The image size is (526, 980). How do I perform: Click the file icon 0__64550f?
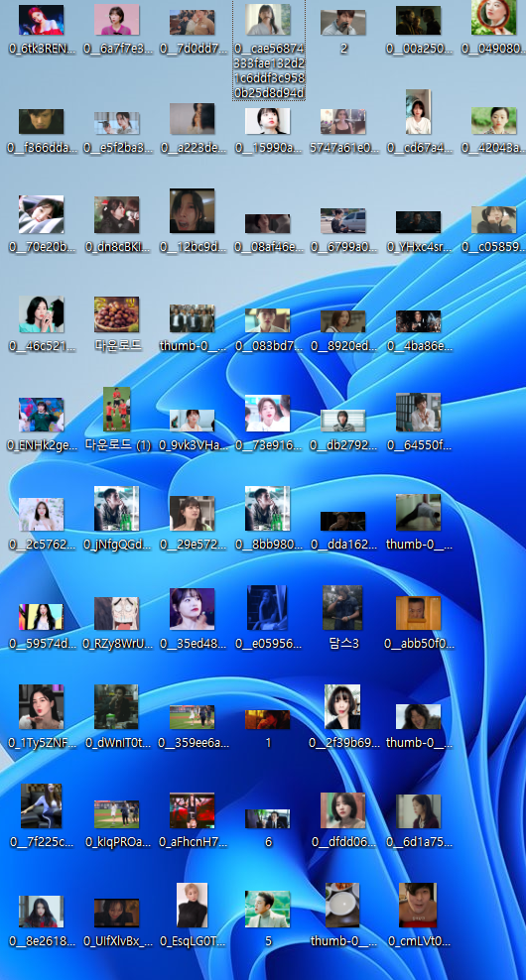click(x=419, y=413)
